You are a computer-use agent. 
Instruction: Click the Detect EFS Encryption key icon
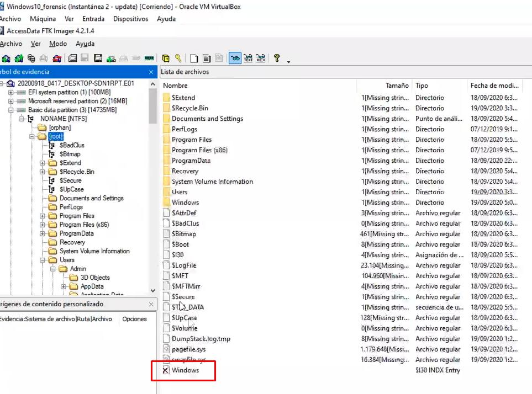coord(178,58)
